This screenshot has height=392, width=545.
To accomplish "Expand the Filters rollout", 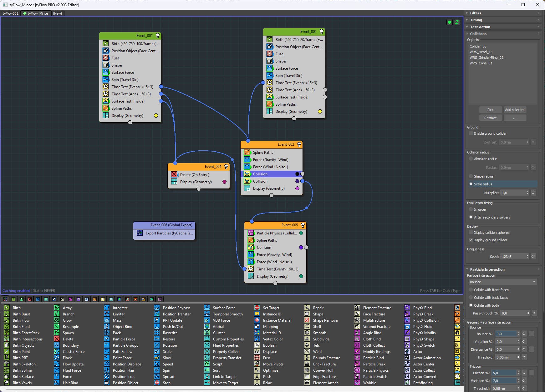I will tap(476, 13).
